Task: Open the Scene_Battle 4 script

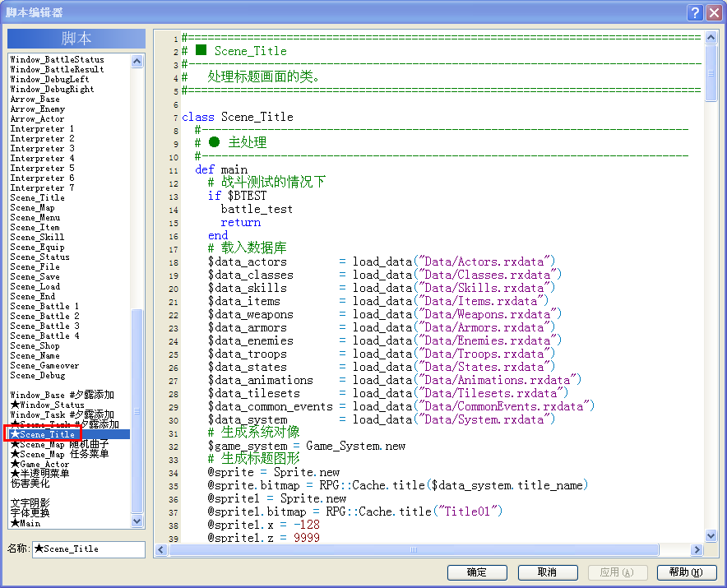Action: click(x=44, y=336)
